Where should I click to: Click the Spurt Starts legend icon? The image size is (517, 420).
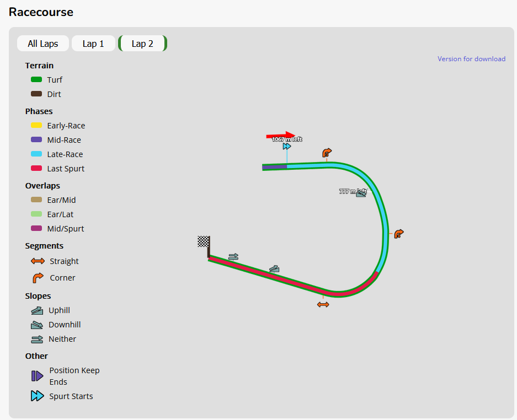tap(38, 396)
